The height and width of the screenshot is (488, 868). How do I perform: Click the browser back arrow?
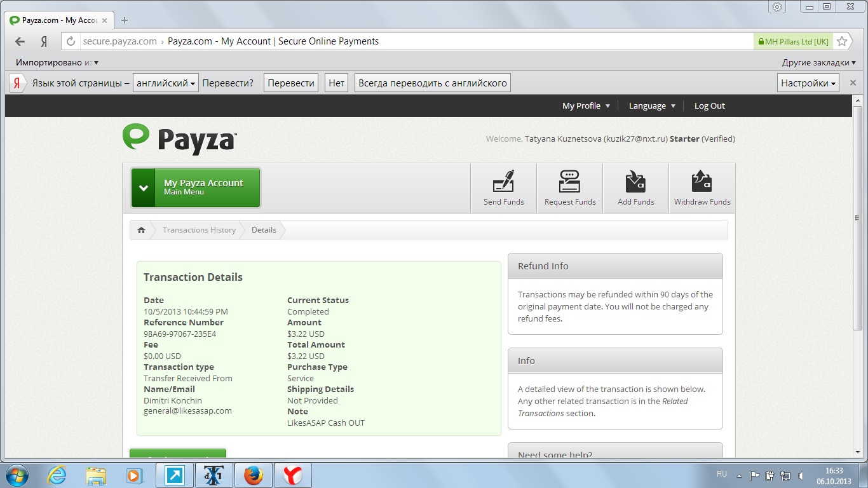pos(20,41)
